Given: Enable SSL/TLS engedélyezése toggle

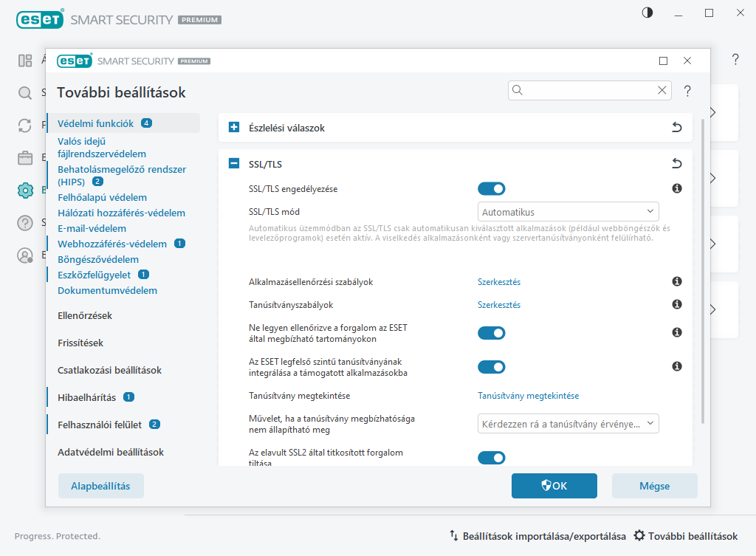Looking at the screenshot, I should point(491,189).
